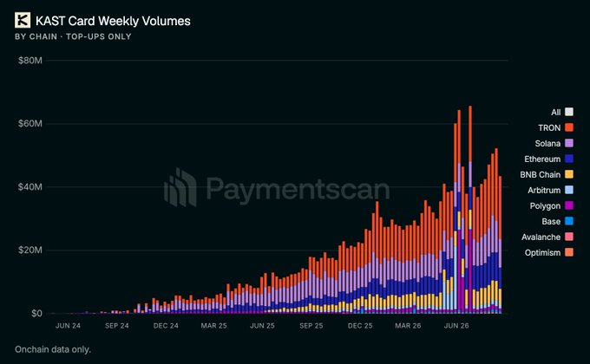Screen dimensions: 590x364
Task: Select the Avalanche legend label
Action: pos(541,237)
